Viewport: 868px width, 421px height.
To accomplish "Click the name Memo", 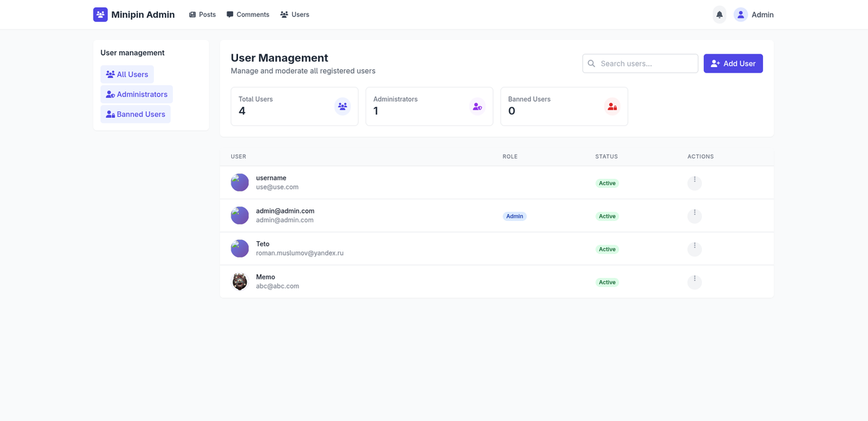I will [266, 277].
